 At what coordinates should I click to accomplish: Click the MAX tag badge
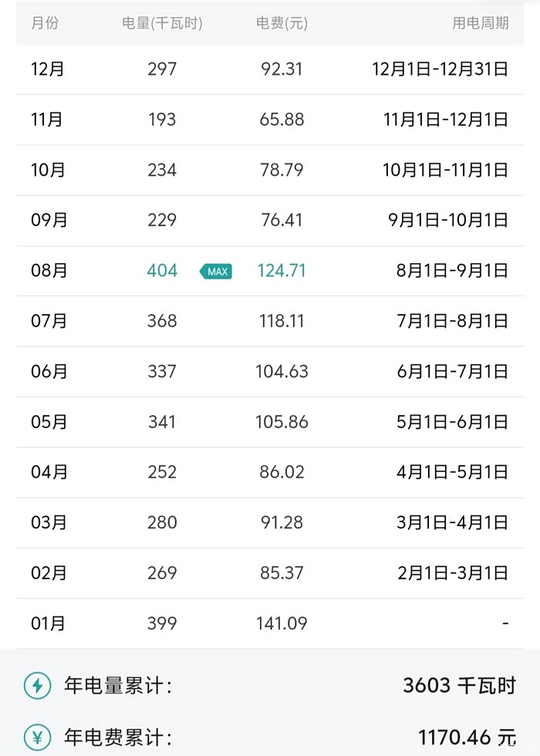pos(216,272)
